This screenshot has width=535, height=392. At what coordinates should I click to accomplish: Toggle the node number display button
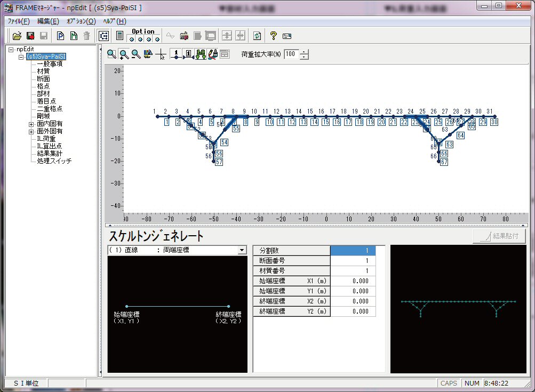point(175,54)
